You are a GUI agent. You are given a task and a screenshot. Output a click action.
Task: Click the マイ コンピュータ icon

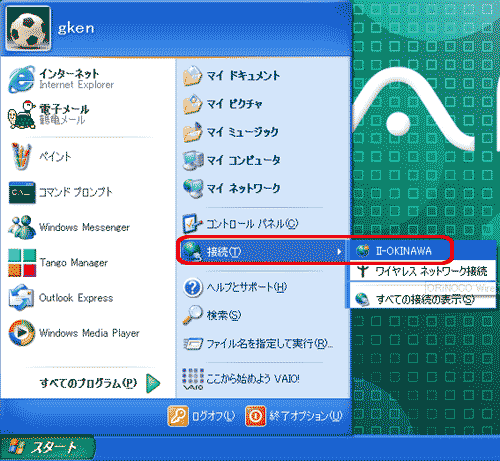193,160
